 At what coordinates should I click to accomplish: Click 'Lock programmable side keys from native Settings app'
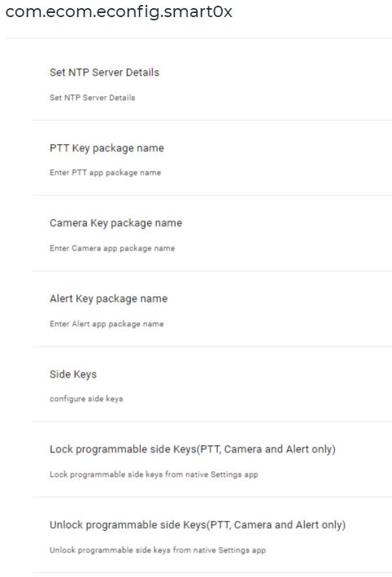pyautogui.click(x=154, y=474)
